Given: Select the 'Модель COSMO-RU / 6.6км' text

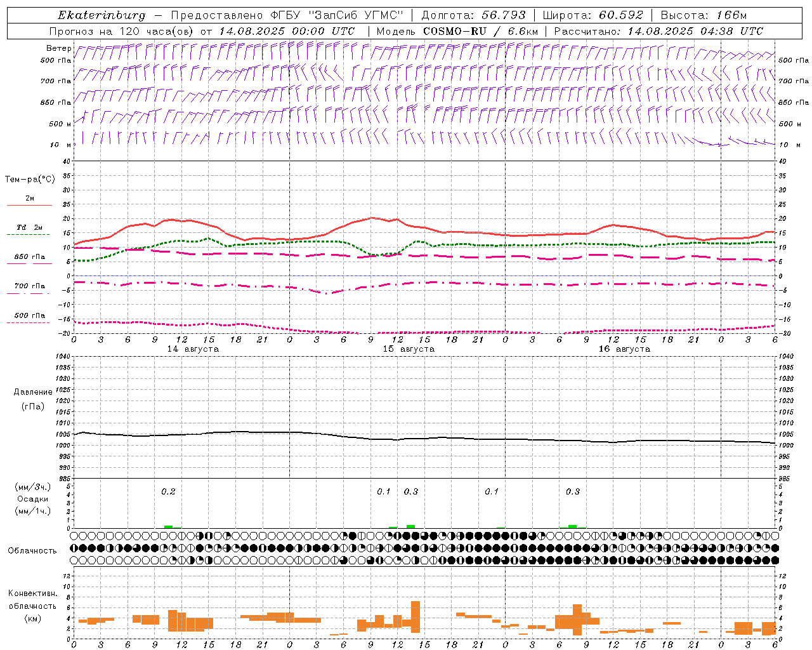Looking at the screenshot, I should [x=457, y=31].
